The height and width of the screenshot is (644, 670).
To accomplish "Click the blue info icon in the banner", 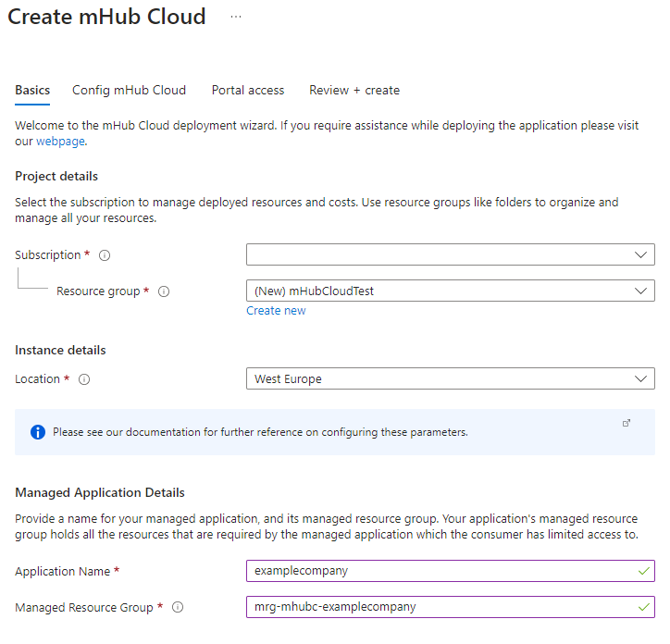I will pos(38,432).
